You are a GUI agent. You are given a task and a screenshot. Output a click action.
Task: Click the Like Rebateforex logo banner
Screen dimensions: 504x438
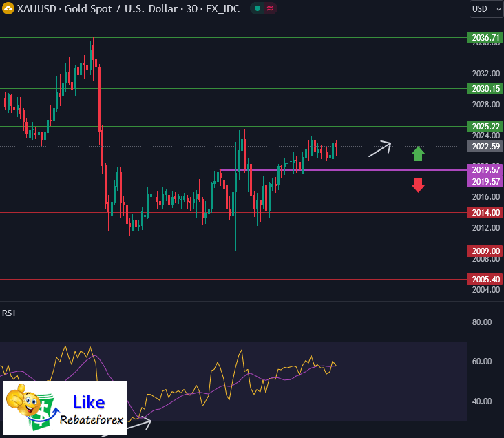click(65, 408)
